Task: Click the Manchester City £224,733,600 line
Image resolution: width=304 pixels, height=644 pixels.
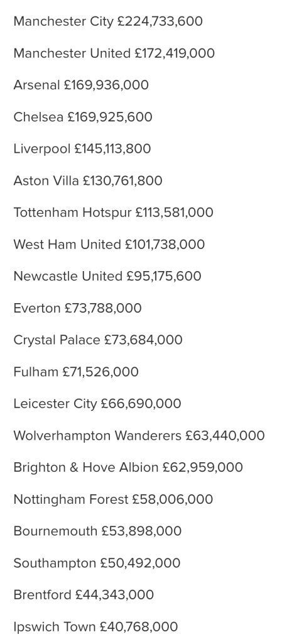Action: (108, 21)
